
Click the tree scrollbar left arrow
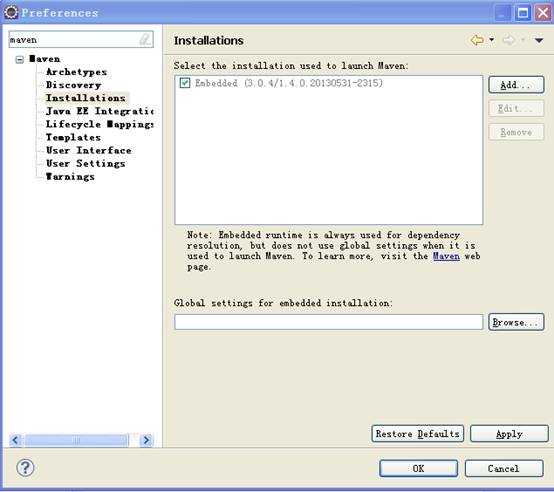(16, 440)
